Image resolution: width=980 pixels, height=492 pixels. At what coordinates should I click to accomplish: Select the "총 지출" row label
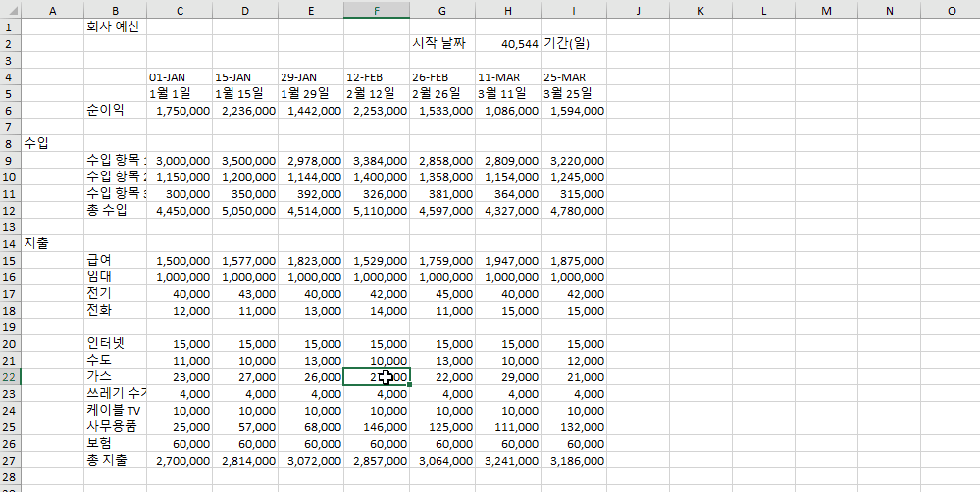[x=115, y=461]
